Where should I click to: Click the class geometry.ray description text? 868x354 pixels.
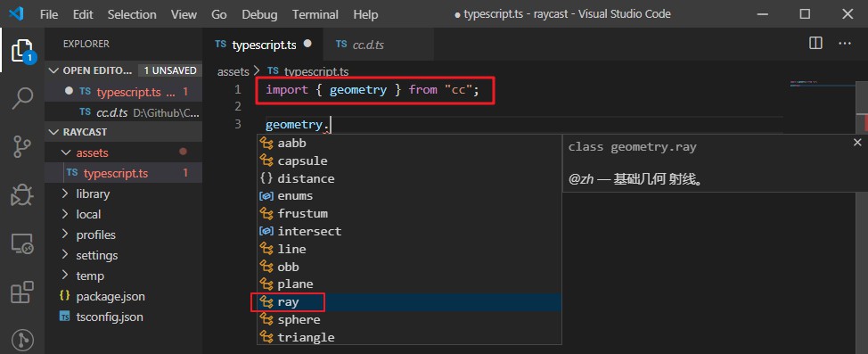pyautogui.click(x=632, y=147)
